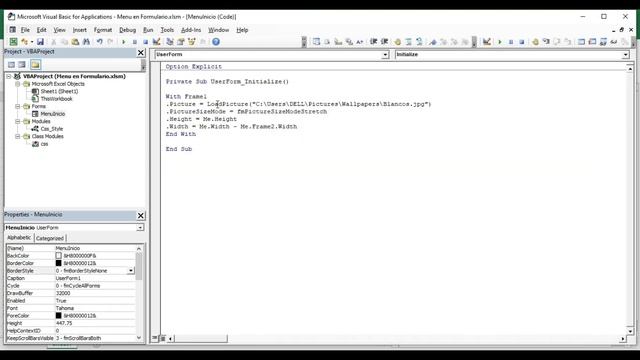Viewport: 640px width, 360px height.
Task: Collapse the VBAProject root tree node
Action: point(9,76)
